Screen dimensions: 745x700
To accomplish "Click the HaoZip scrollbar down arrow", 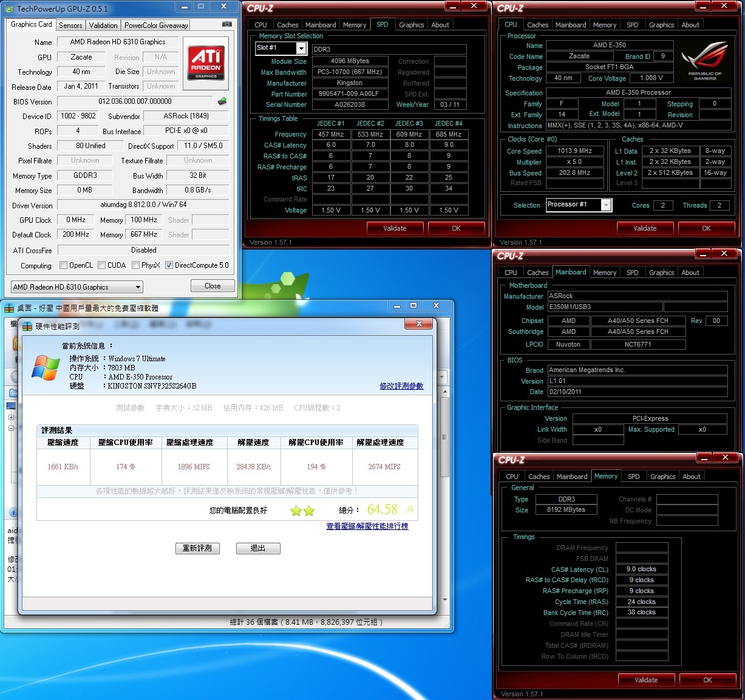I will pos(445,599).
